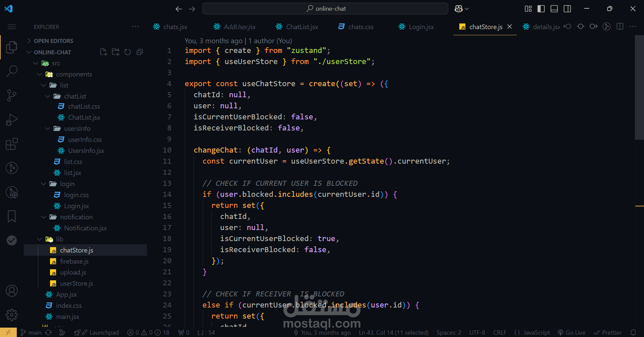The width and height of the screenshot is (644, 337).
Task: Click the main branch indicator
Action: click(31, 332)
